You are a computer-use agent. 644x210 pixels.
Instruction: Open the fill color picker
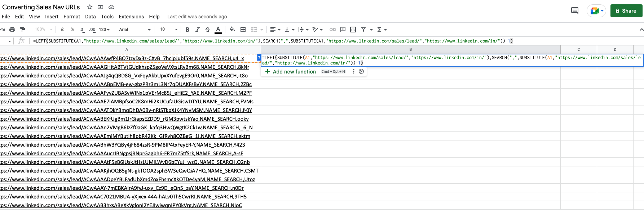[x=232, y=30]
